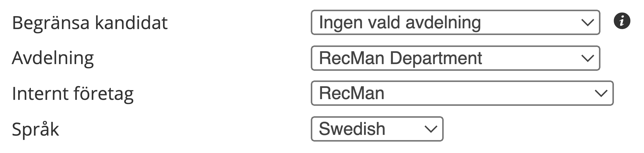Click the chevron arrow in the RecMan company box
This screenshot has width=644, height=153.
(x=601, y=94)
